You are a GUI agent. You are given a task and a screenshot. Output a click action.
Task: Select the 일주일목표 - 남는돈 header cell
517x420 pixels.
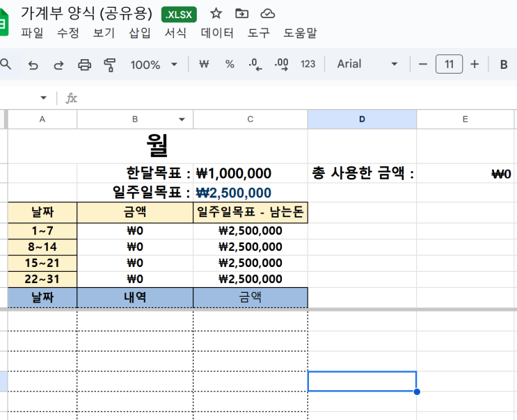point(250,212)
